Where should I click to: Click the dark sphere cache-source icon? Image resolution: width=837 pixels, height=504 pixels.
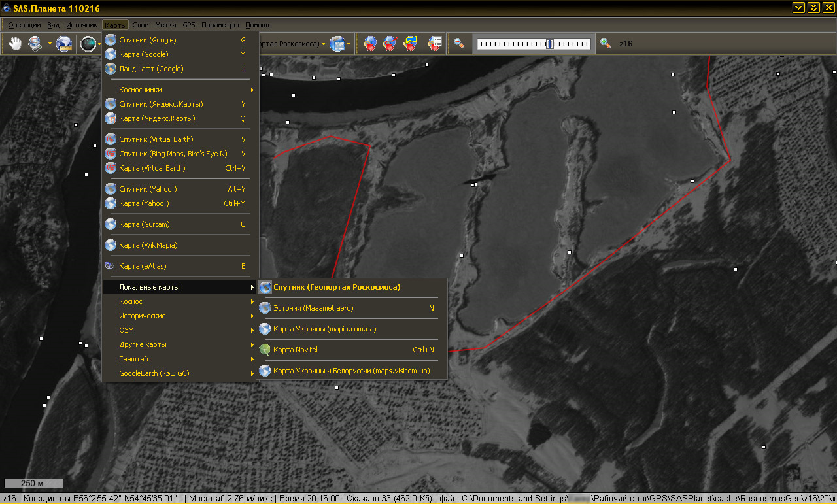point(88,44)
